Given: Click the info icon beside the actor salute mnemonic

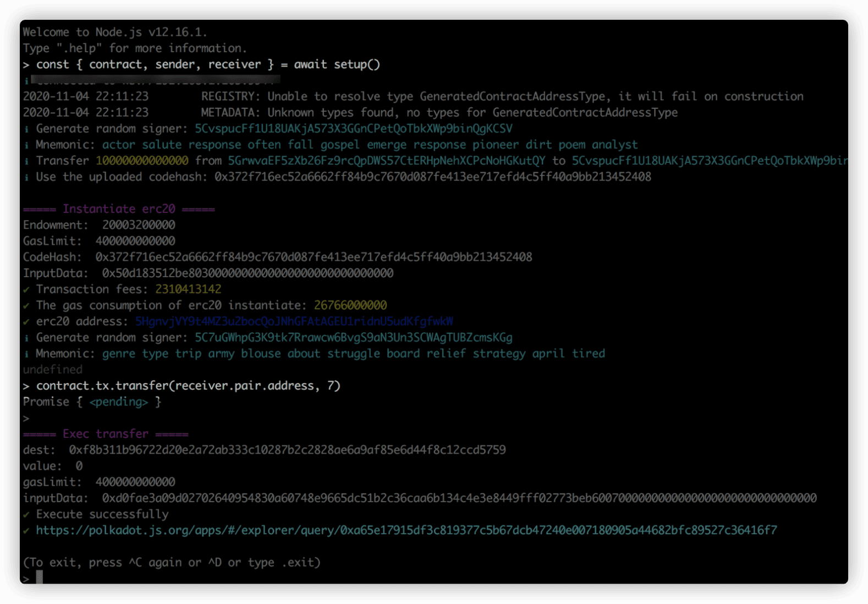Looking at the screenshot, I should 26,145.
